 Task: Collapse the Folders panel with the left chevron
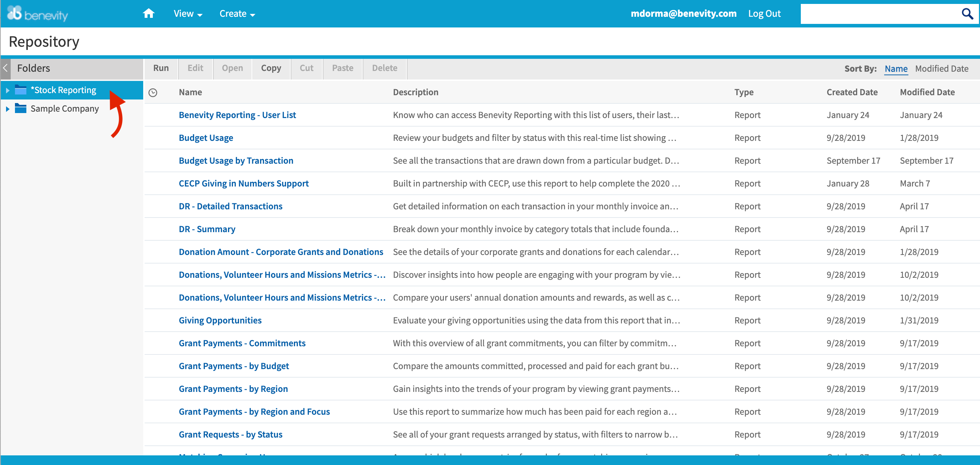point(5,68)
